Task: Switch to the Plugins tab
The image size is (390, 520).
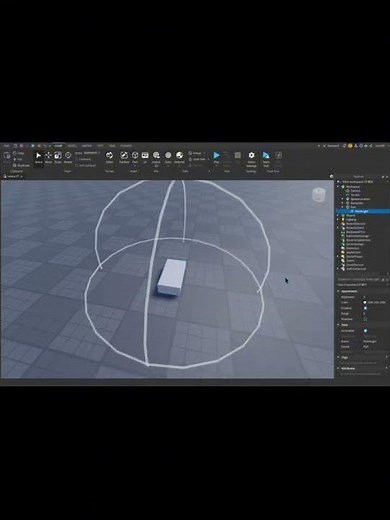Action: click(126, 146)
